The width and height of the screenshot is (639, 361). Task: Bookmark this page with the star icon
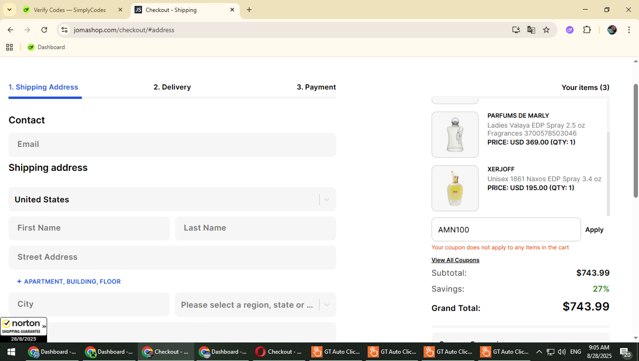coord(546,30)
